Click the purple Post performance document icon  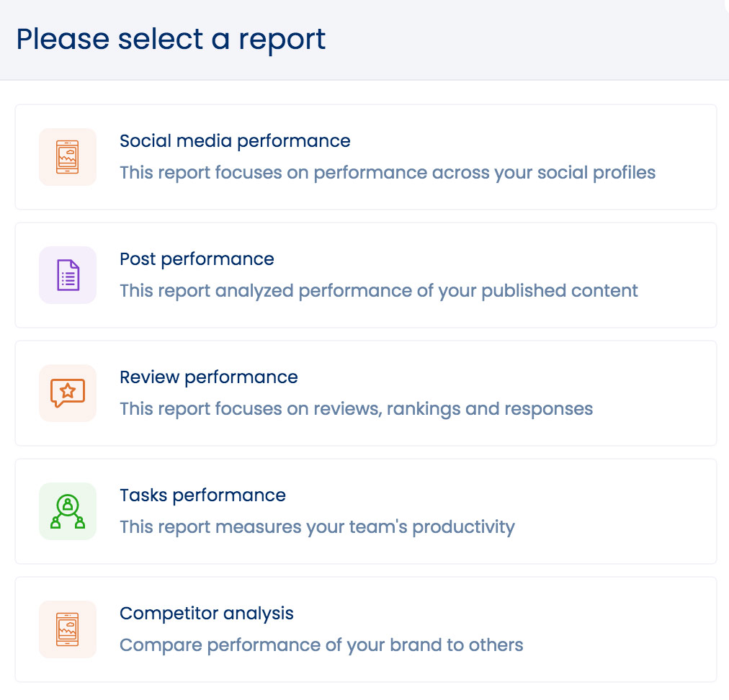68,275
